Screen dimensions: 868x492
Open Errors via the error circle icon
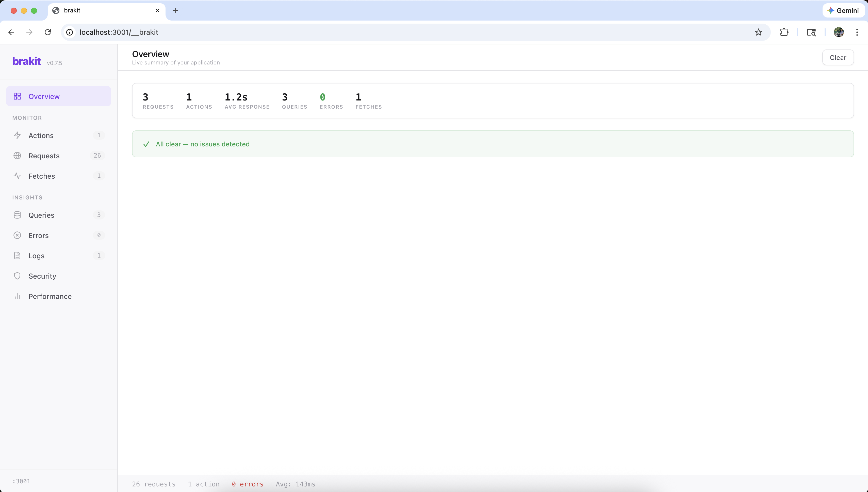click(x=18, y=235)
